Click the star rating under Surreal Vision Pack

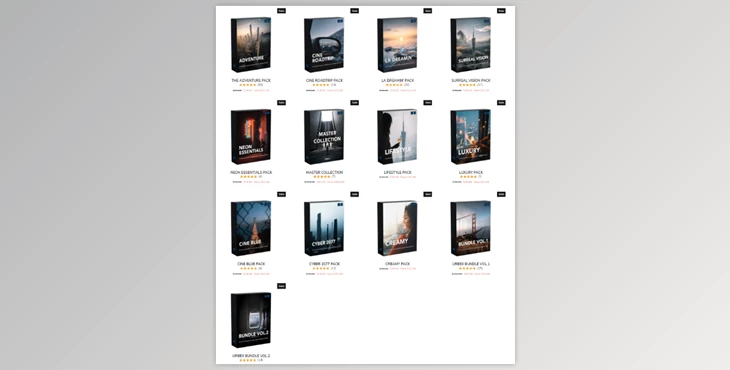(467, 85)
